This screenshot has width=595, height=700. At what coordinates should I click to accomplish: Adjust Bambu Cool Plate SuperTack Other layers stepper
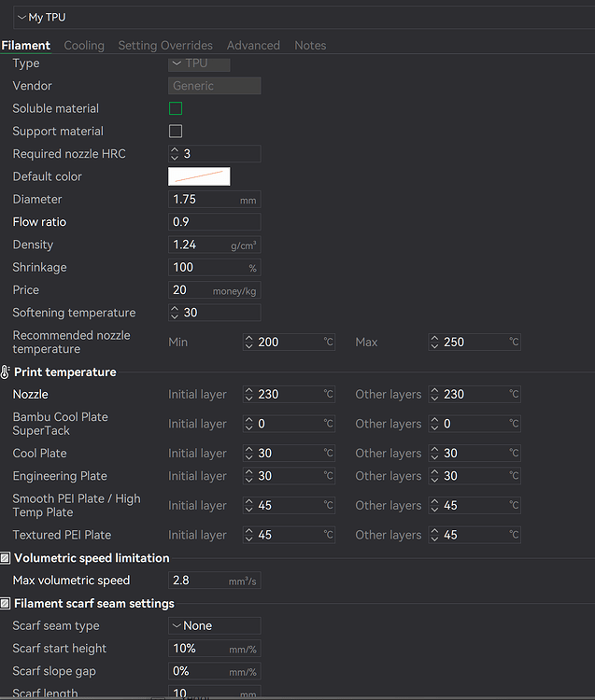click(x=434, y=424)
